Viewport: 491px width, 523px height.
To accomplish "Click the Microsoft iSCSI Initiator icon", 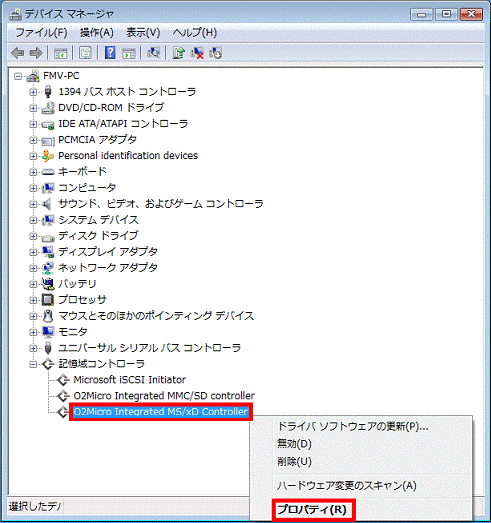I will coord(63,380).
